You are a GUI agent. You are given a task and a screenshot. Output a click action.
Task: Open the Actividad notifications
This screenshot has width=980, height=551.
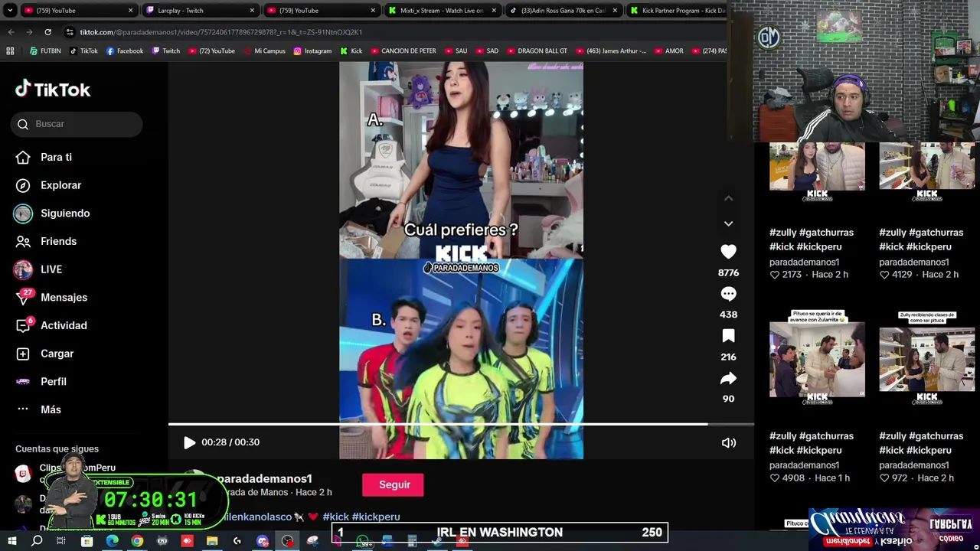[x=51, y=325]
